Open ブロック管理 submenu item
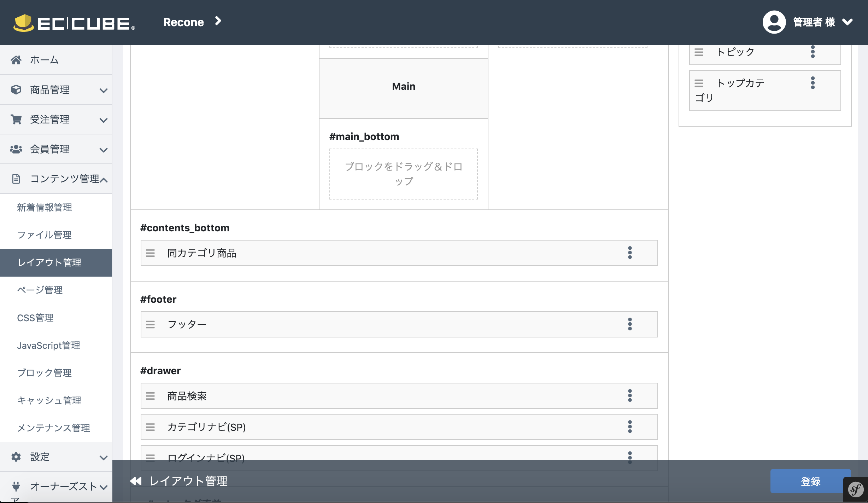Image resolution: width=868 pixels, height=503 pixels. [45, 373]
